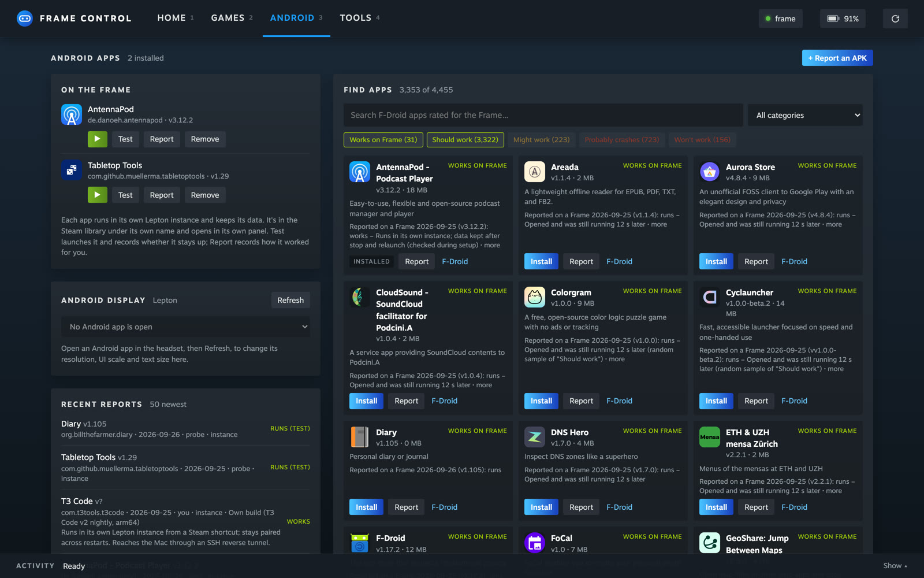Click the F-Droid app icon
Viewport: 924px width, 578px height.
[360, 543]
